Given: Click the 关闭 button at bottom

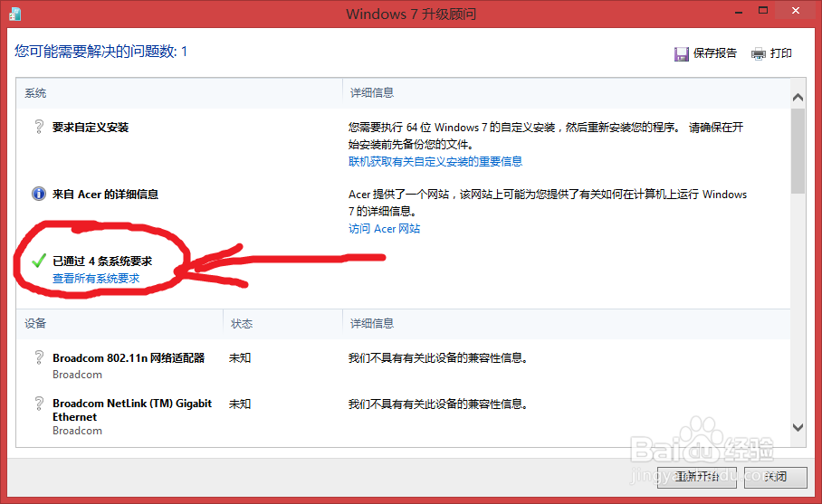Looking at the screenshot, I should pos(775,477).
